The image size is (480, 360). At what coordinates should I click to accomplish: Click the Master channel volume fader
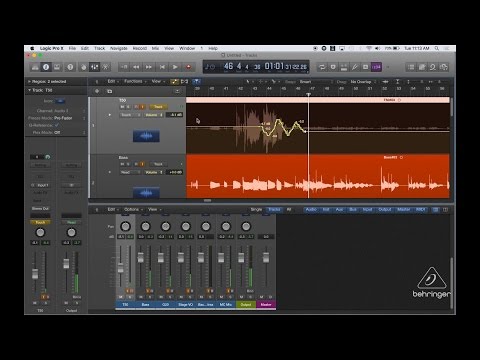266,257
